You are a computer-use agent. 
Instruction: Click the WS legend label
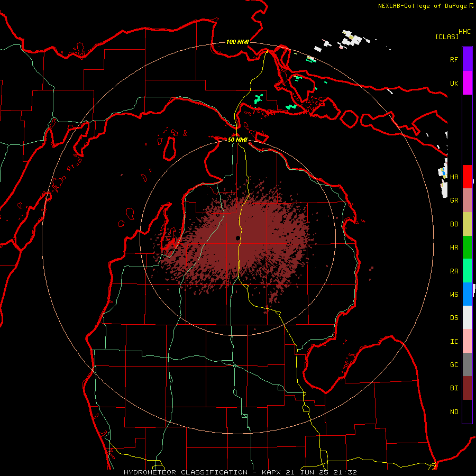tap(454, 294)
